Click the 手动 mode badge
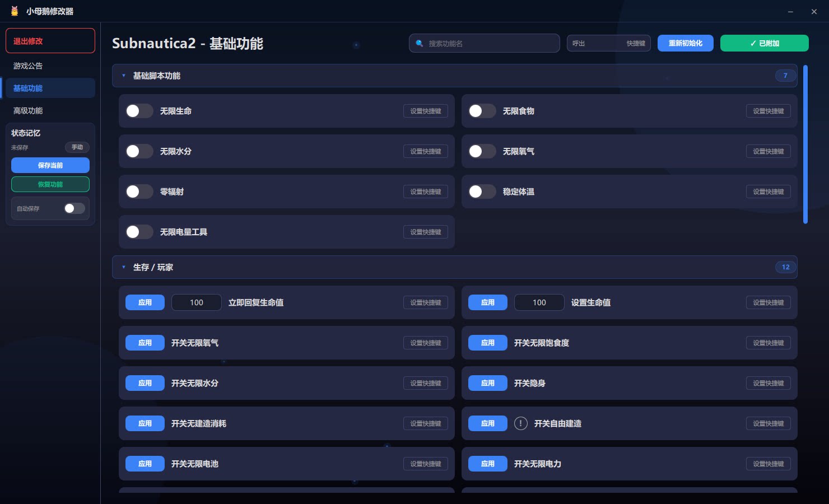This screenshot has width=829, height=504. coord(77,147)
